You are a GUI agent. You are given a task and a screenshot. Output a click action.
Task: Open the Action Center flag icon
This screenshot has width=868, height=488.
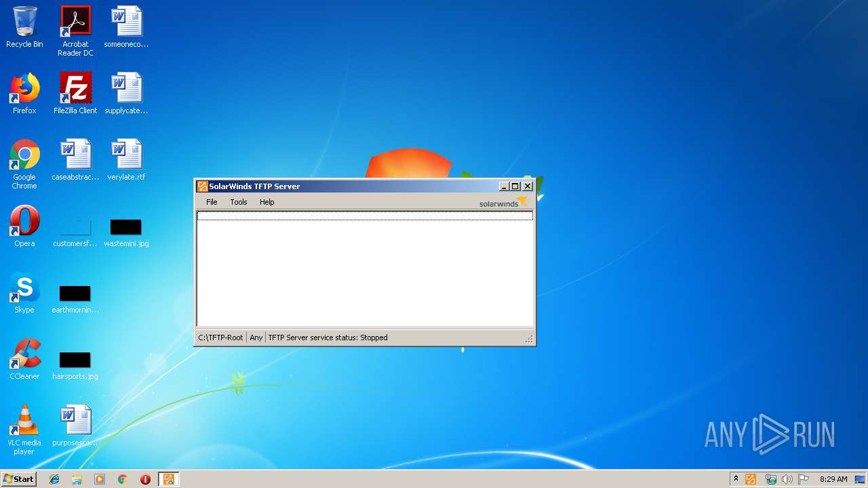point(804,479)
